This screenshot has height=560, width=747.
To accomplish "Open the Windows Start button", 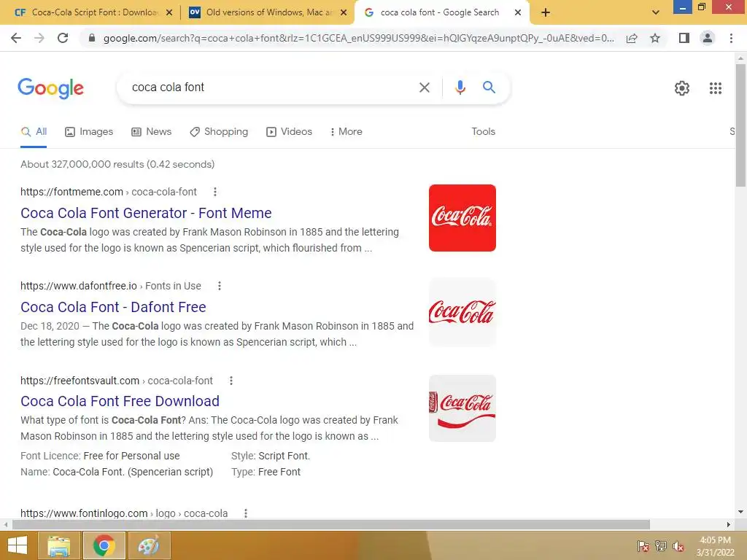I will pyautogui.click(x=18, y=545).
